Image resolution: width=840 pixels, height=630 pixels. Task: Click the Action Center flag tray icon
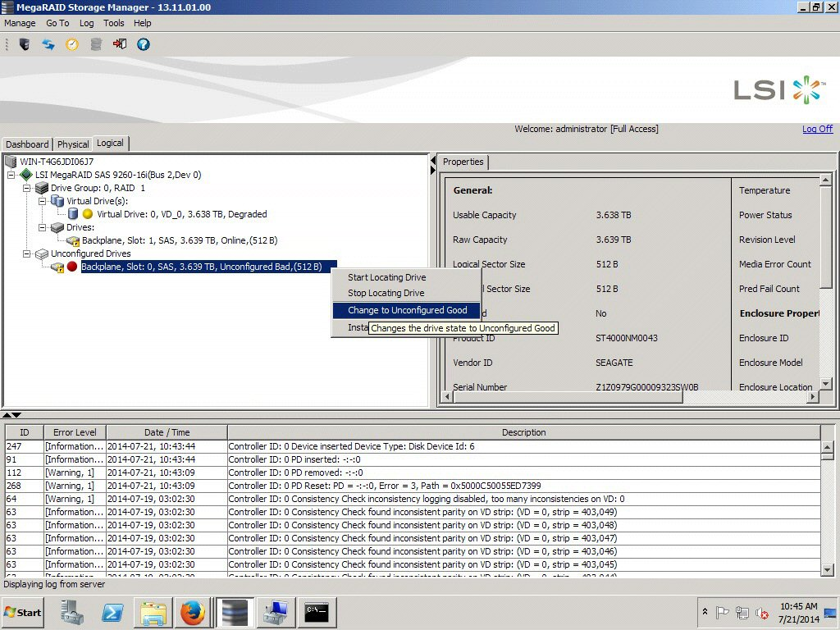pyautogui.click(x=722, y=612)
